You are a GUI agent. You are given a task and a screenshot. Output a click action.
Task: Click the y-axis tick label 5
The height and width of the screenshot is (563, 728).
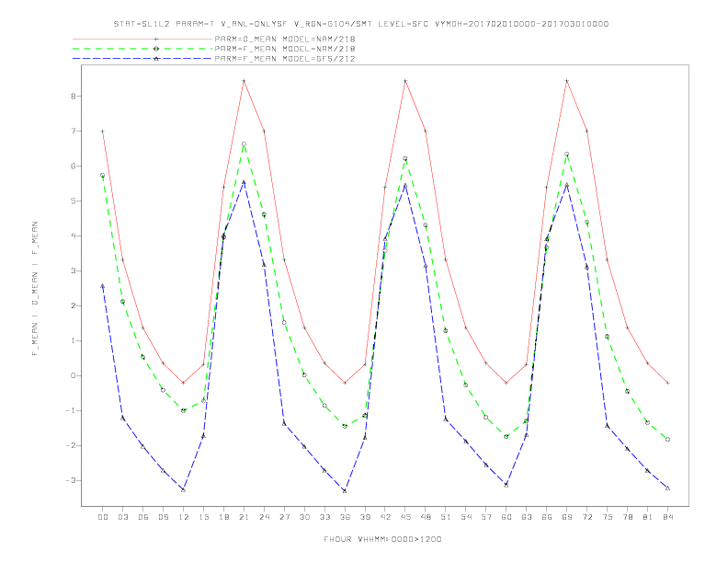coord(73,201)
